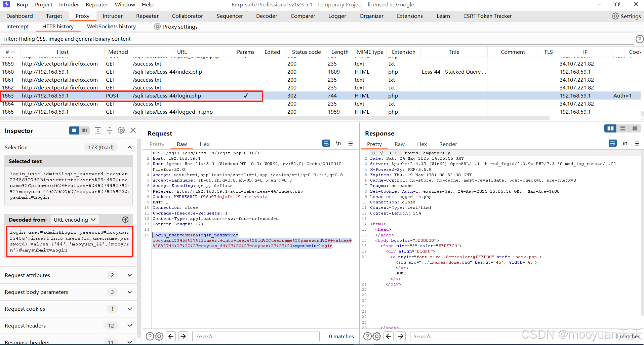The width and height of the screenshot is (644, 345).
Task: Open Request hamburger options menu
Action: click(x=351, y=144)
